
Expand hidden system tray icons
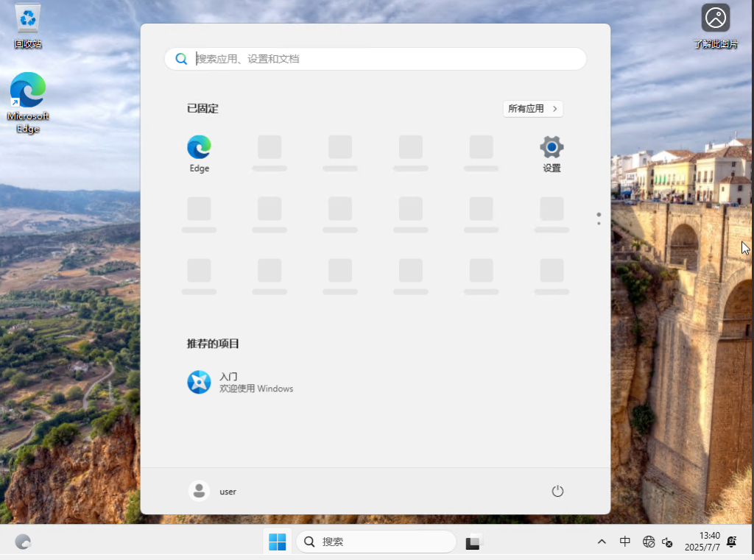[x=602, y=542]
